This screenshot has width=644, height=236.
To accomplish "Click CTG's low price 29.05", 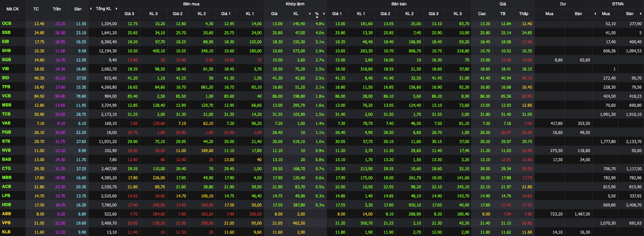I will pos(527,169).
